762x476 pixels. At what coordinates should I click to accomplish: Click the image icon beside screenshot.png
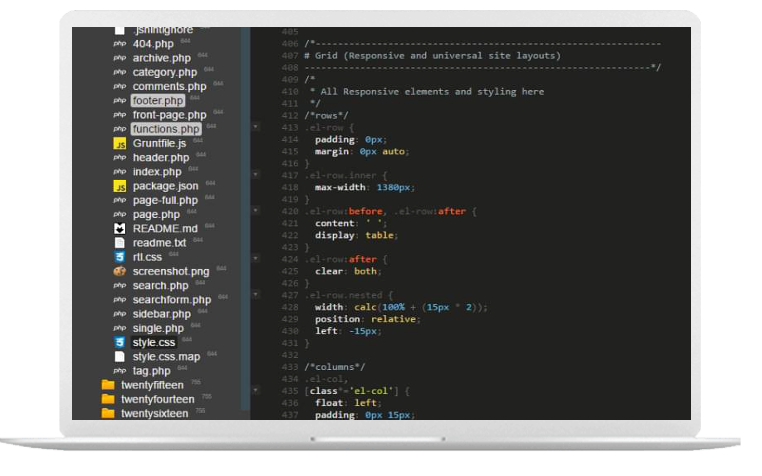click(x=120, y=271)
